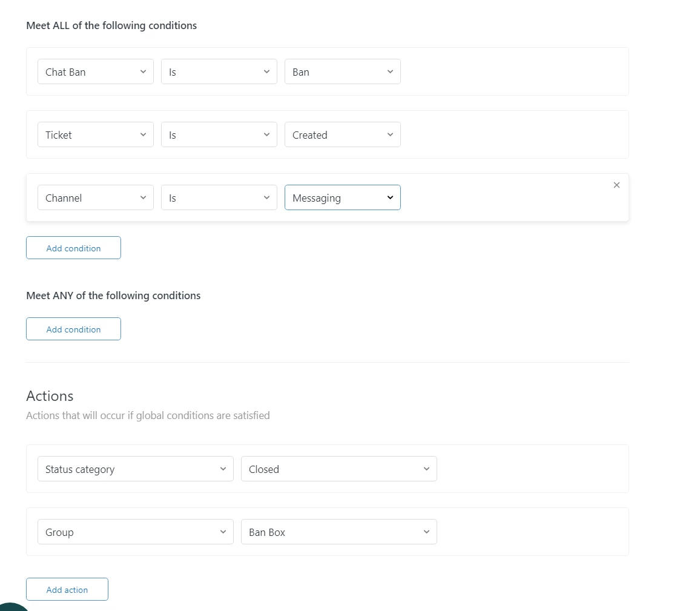
Task: Click the Actions section heading
Action: 50,396
